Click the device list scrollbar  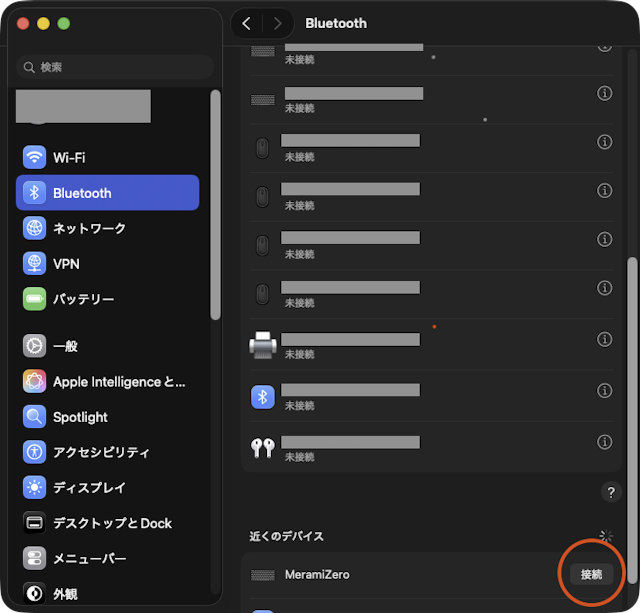(632, 420)
